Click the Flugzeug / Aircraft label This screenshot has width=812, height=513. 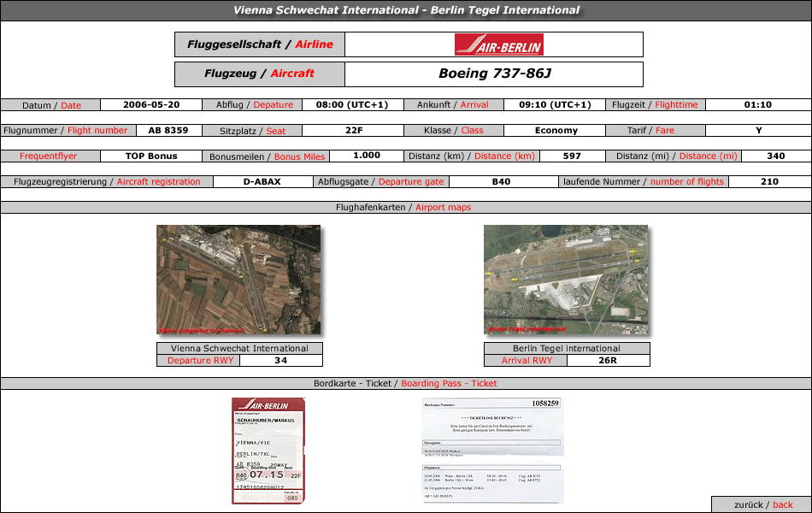click(260, 74)
